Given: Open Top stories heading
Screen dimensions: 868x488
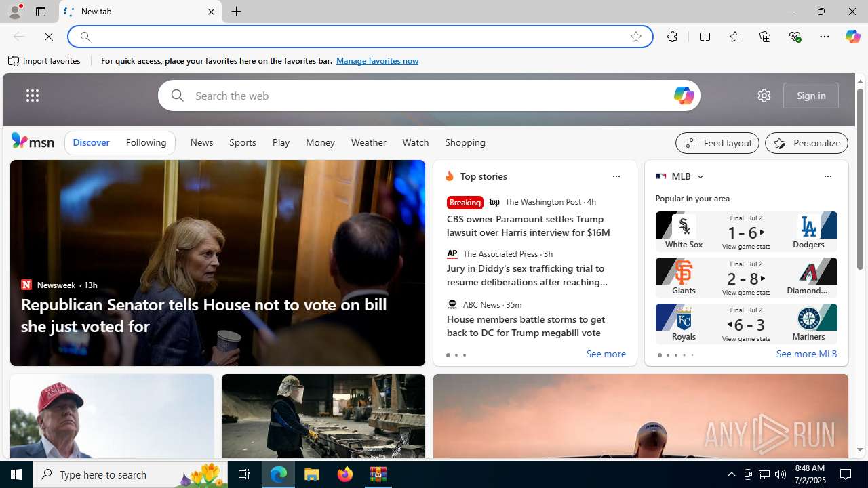Looking at the screenshot, I should click(x=484, y=176).
